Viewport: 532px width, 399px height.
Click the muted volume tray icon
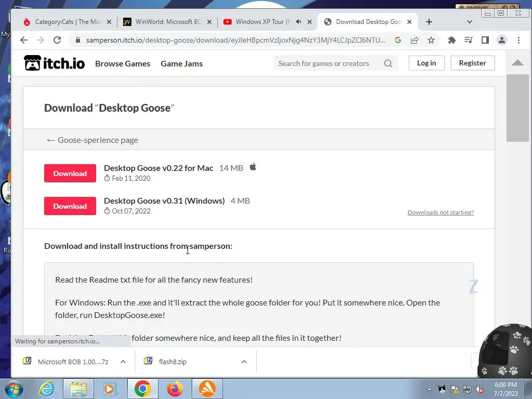point(480,390)
